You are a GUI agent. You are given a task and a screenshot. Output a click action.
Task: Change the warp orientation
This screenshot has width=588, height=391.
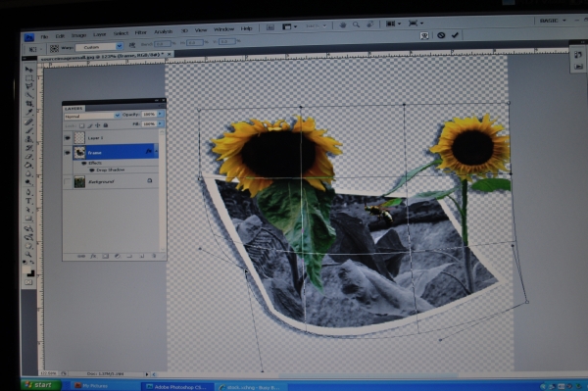coord(132,45)
